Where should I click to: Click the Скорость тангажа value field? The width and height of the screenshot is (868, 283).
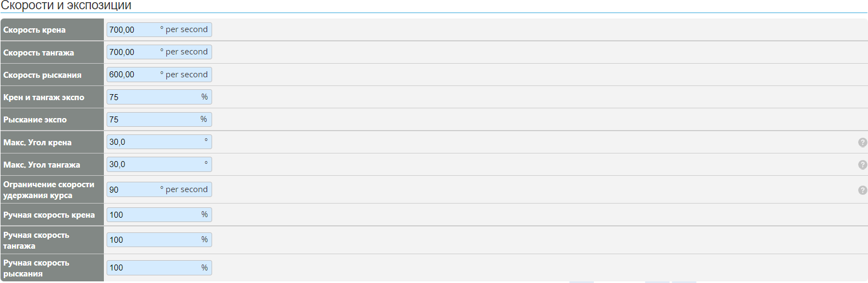(x=133, y=52)
